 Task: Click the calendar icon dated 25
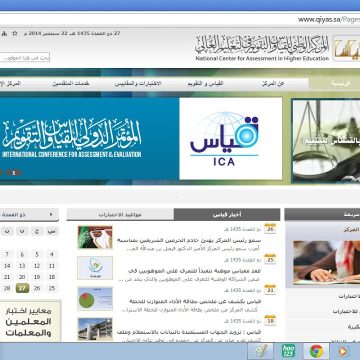click(270, 259)
